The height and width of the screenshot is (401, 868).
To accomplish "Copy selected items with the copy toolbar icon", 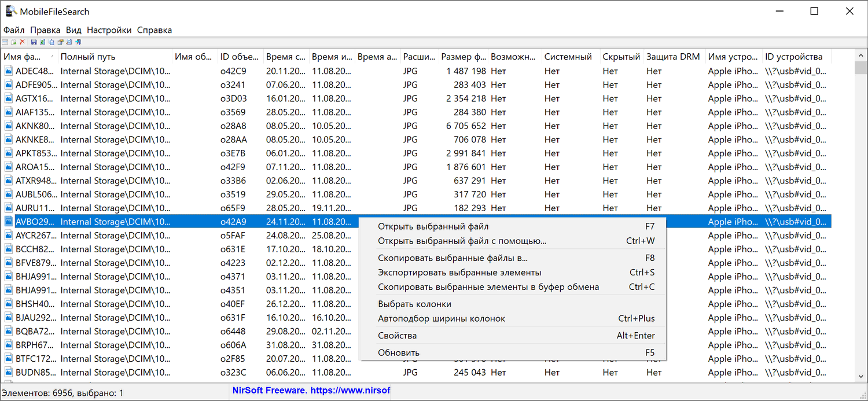I will 52,42.
